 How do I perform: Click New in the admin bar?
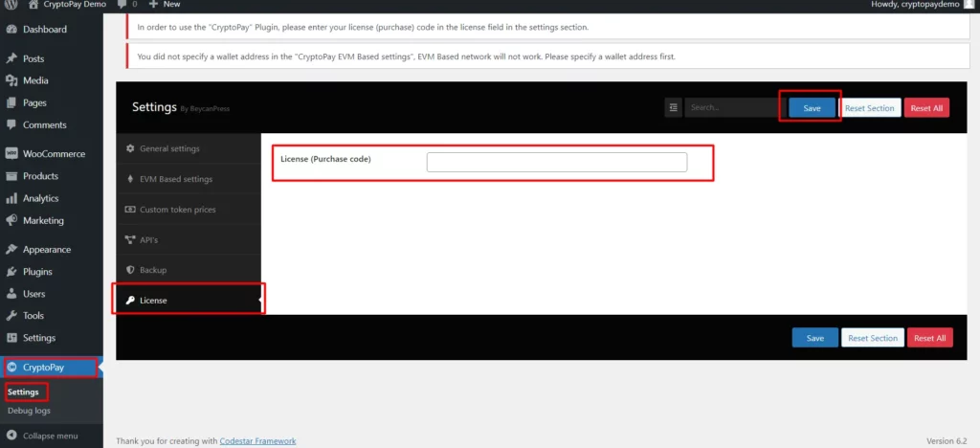click(172, 5)
